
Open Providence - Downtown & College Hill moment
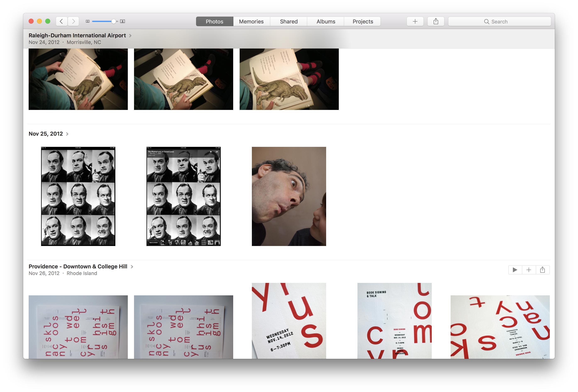[x=78, y=267]
